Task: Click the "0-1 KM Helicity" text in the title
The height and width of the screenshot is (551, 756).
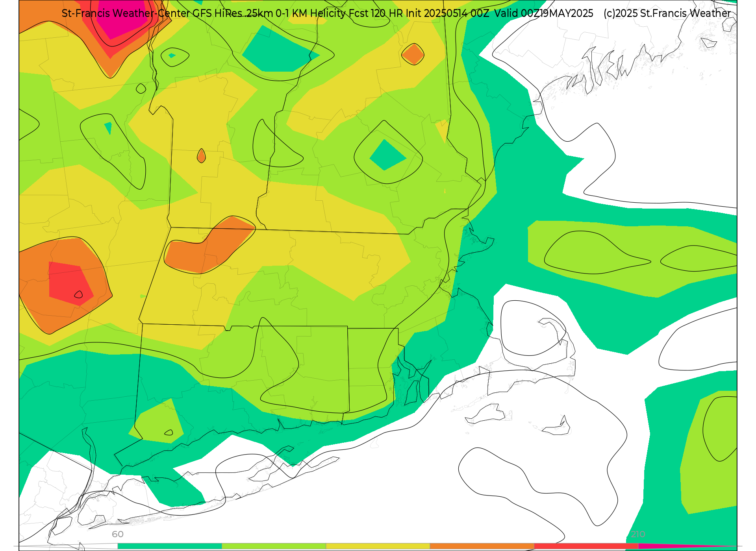Action: pyautogui.click(x=311, y=13)
